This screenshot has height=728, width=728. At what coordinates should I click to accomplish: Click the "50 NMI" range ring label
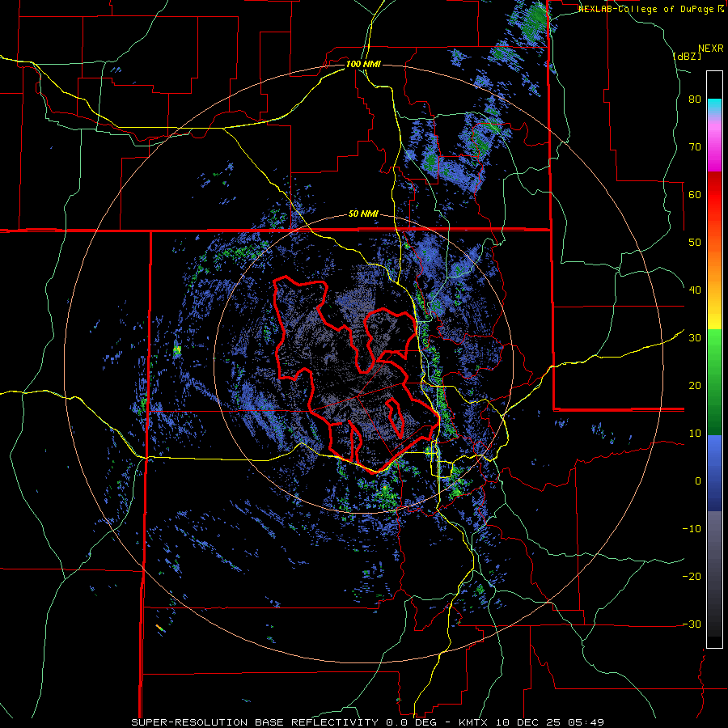click(363, 214)
